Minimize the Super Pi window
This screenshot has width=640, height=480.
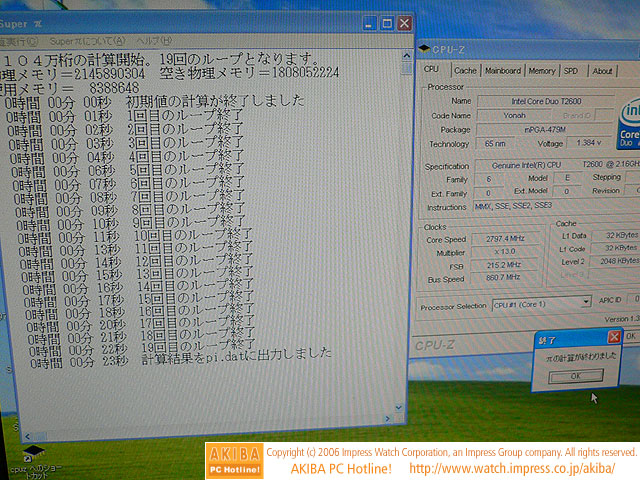[367, 23]
